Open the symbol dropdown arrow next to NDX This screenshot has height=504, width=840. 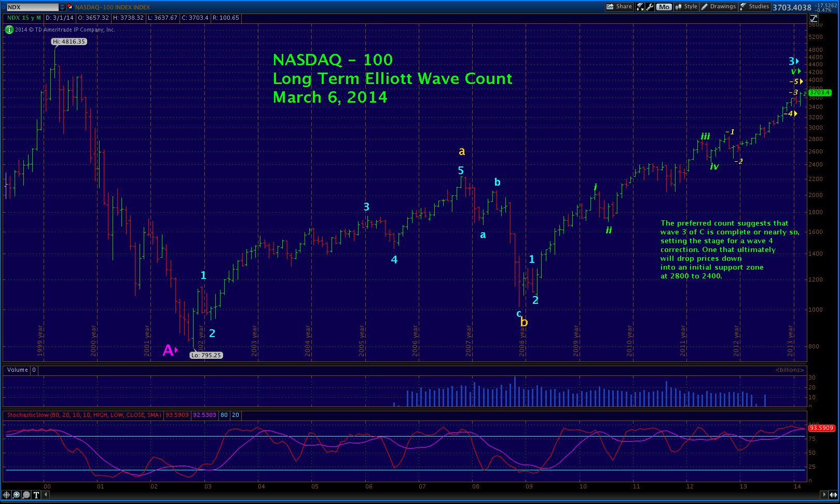(63, 7)
